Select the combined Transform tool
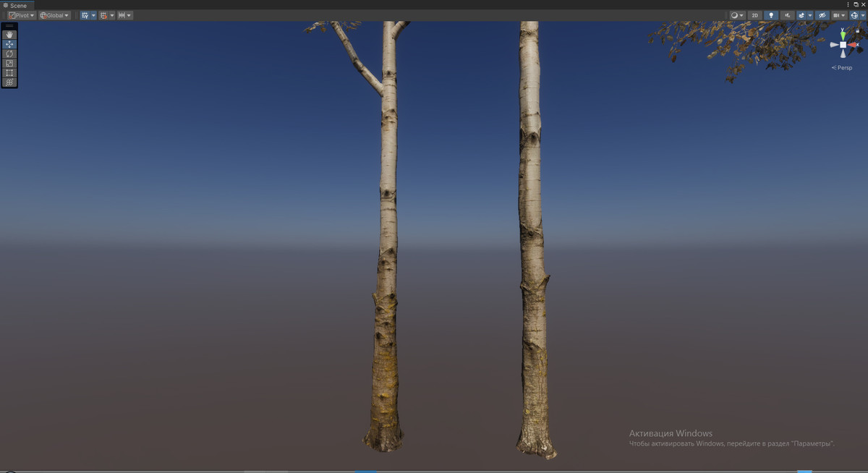The height and width of the screenshot is (473, 868). click(x=9, y=82)
